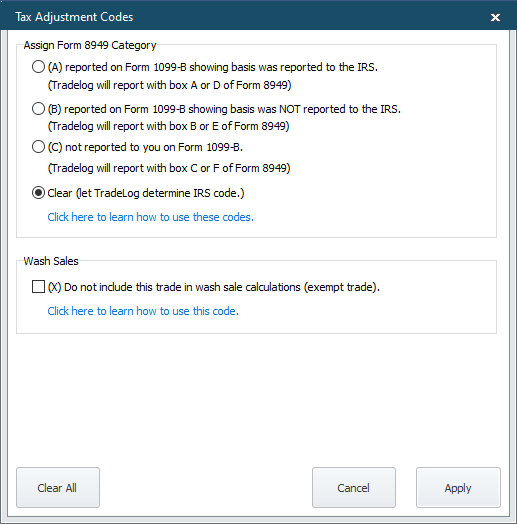Cancel the Tax Adjustment Codes dialog
Screen dimensions: 517x524
tap(354, 488)
